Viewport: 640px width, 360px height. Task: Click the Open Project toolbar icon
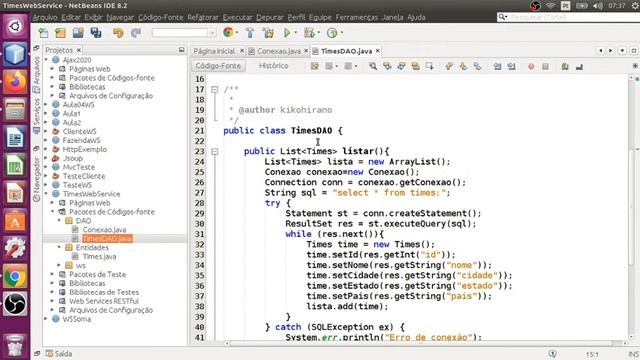click(78, 33)
